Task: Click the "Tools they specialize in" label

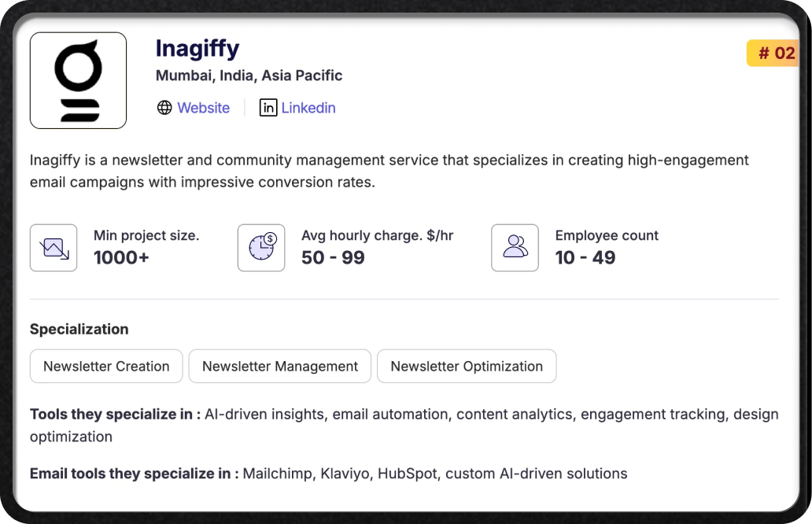Action: pos(115,415)
